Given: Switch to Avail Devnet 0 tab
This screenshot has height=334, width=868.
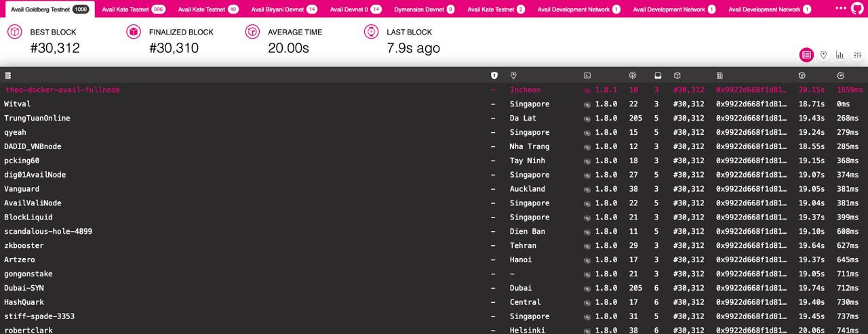Looking at the screenshot, I should click(x=356, y=9).
